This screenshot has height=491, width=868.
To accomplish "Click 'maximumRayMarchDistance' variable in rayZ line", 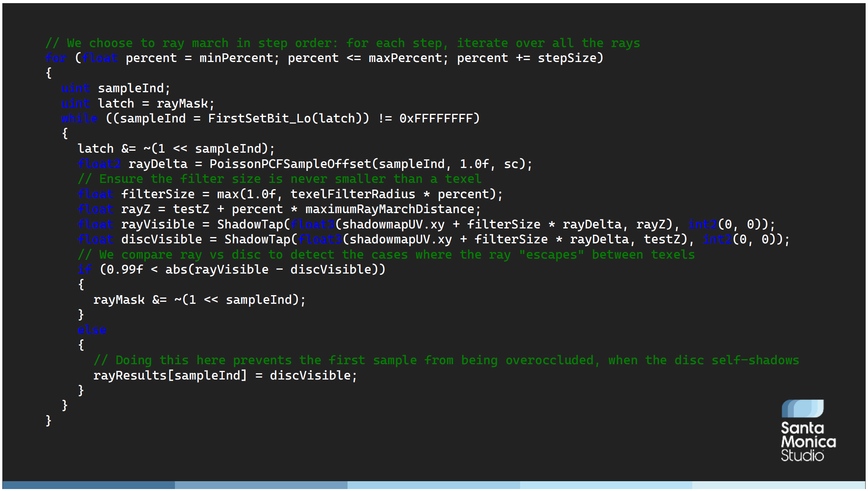I will click(389, 209).
